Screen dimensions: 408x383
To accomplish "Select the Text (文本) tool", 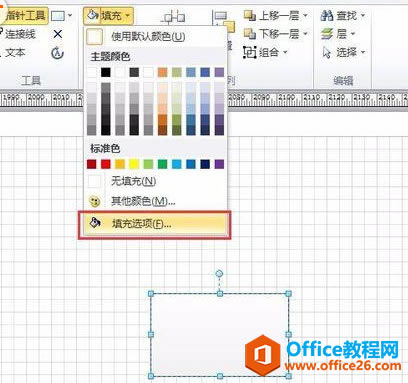I will 13,52.
